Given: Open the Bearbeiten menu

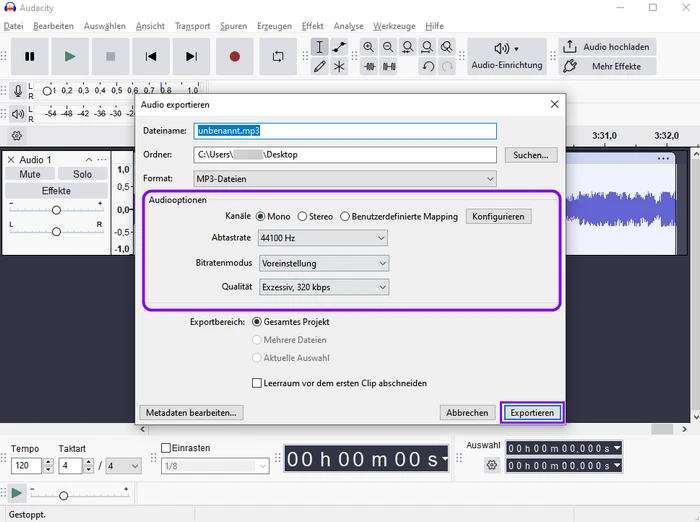Looking at the screenshot, I should click(x=53, y=26).
